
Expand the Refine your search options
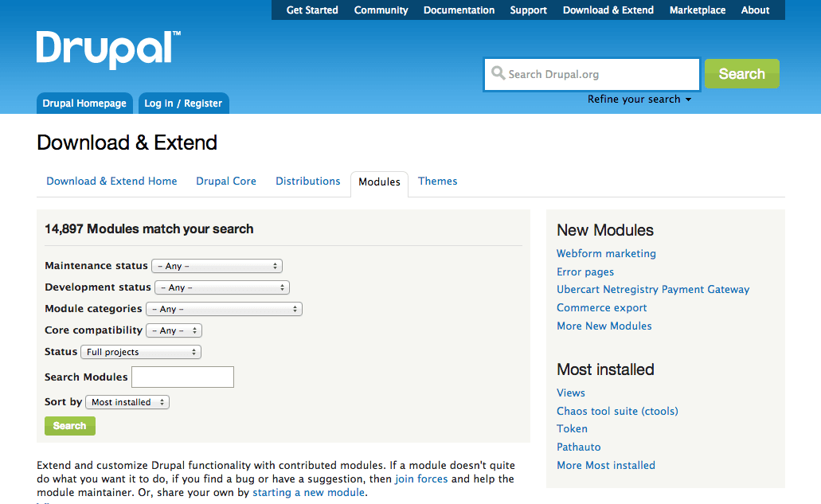(x=639, y=100)
